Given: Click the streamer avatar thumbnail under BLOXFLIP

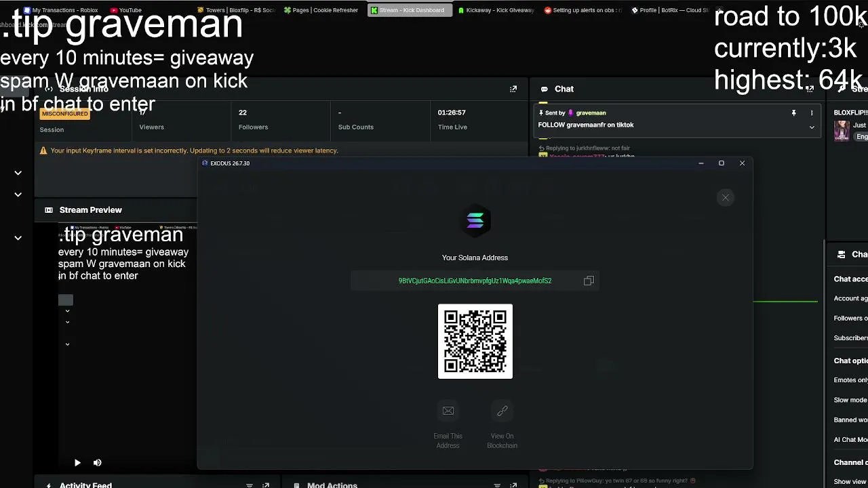Looking at the screenshot, I should tap(842, 130).
